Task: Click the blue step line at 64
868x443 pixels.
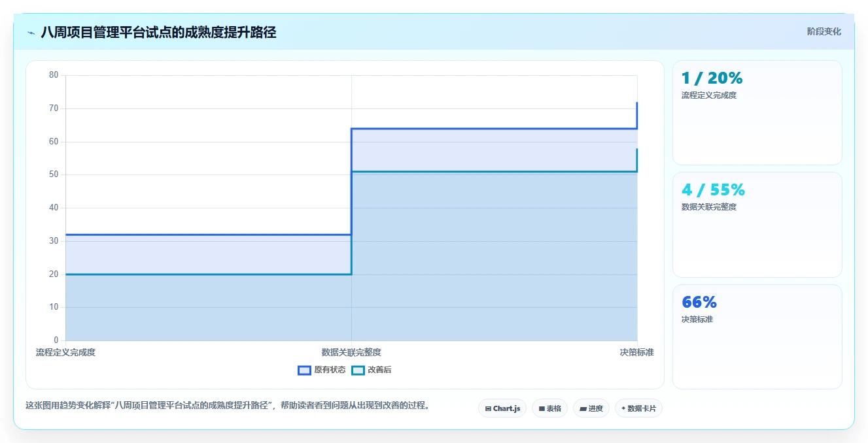Action: 494,129
